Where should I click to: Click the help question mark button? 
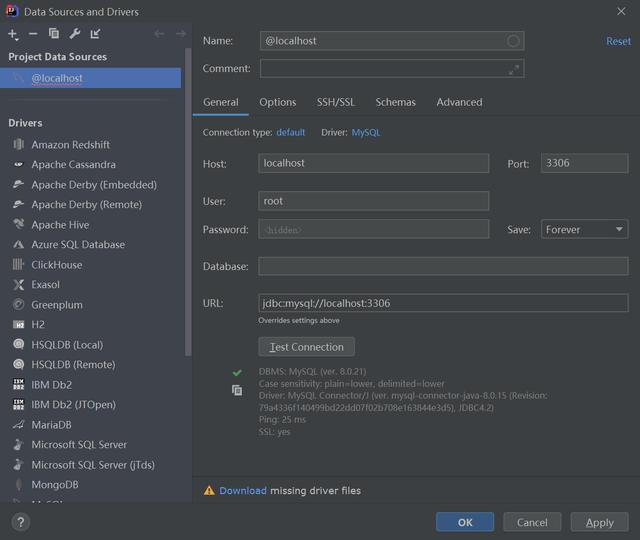21,522
